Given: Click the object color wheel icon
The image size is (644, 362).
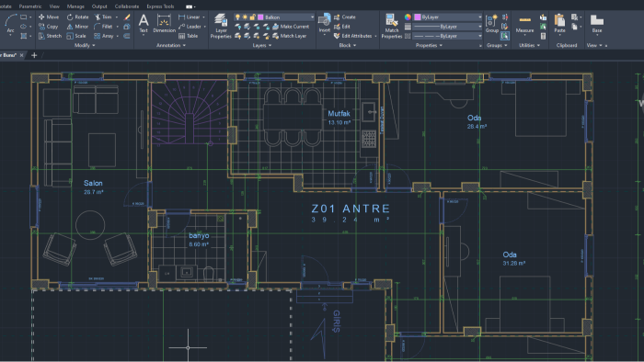Looking at the screenshot, I should (x=408, y=17).
